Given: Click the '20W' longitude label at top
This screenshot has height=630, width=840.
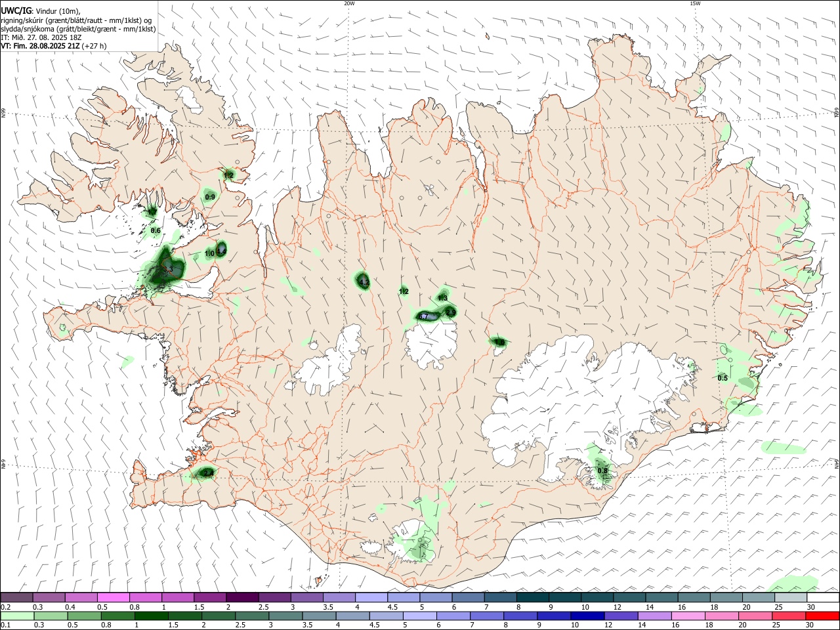Looking at the screenshot, I should tap(349, 3).
